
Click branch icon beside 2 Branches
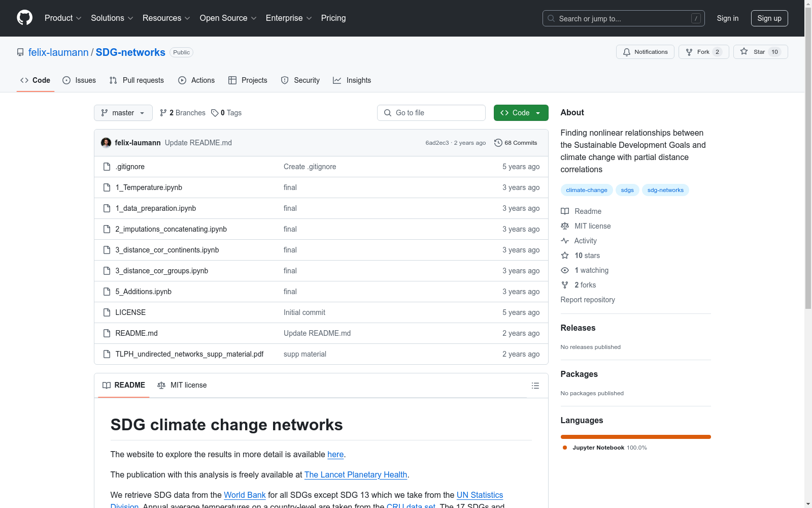[163, 113]
